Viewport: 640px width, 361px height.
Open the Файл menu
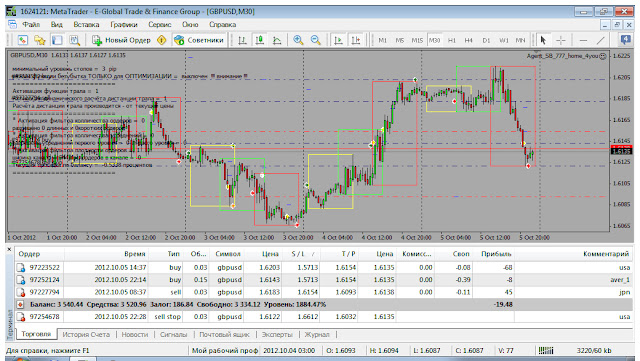(31, 25)
